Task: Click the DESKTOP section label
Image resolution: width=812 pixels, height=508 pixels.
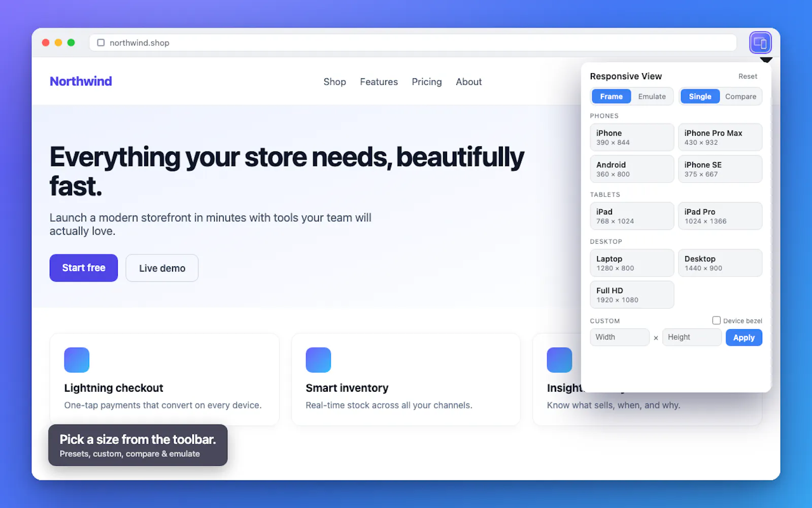Action: (606, 242)
